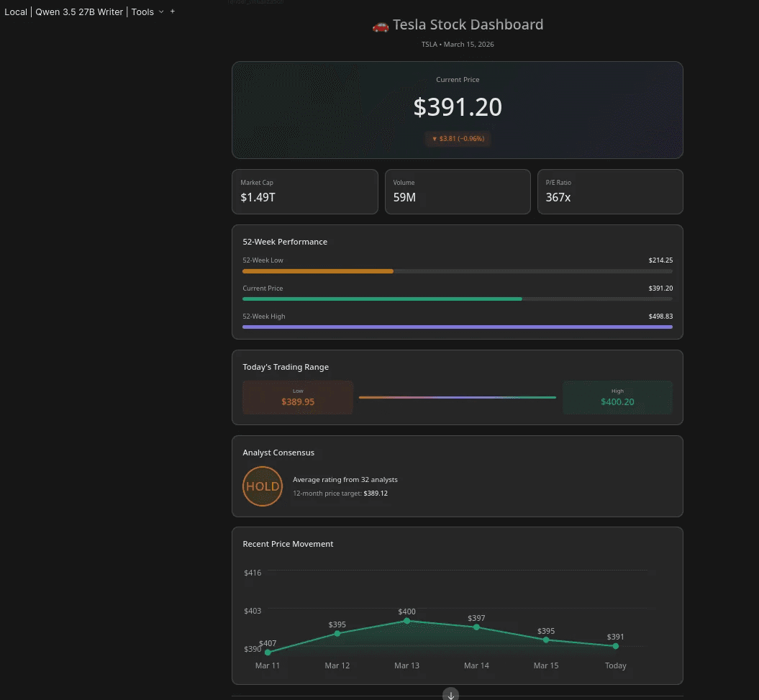Click the $498.83 52-week high value
Image resolution: width=759 pixels, height=700 pixels.
[660, 317]
